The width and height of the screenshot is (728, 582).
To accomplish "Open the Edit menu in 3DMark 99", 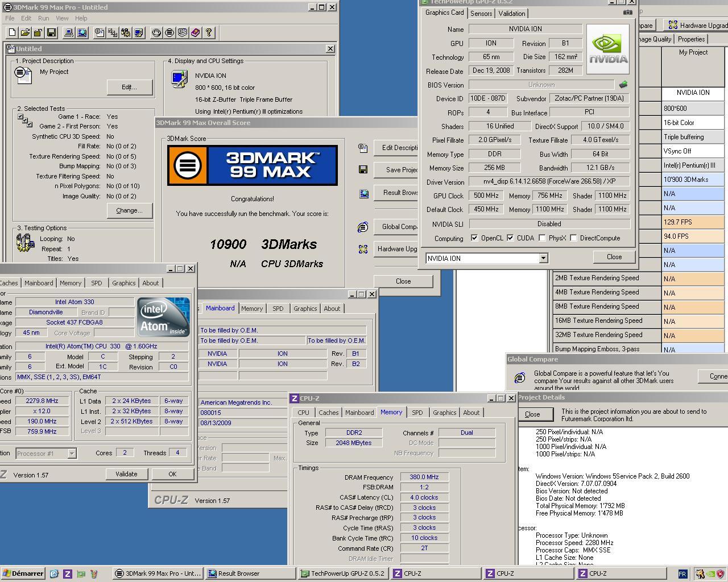I will pos(26,18).
